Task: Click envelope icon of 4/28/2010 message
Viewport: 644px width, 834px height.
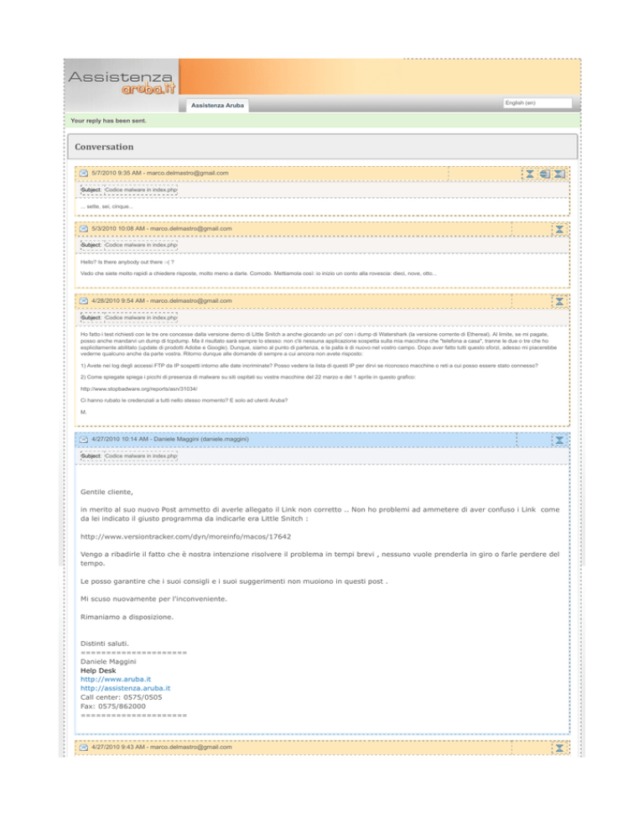Action: [84, 301]
